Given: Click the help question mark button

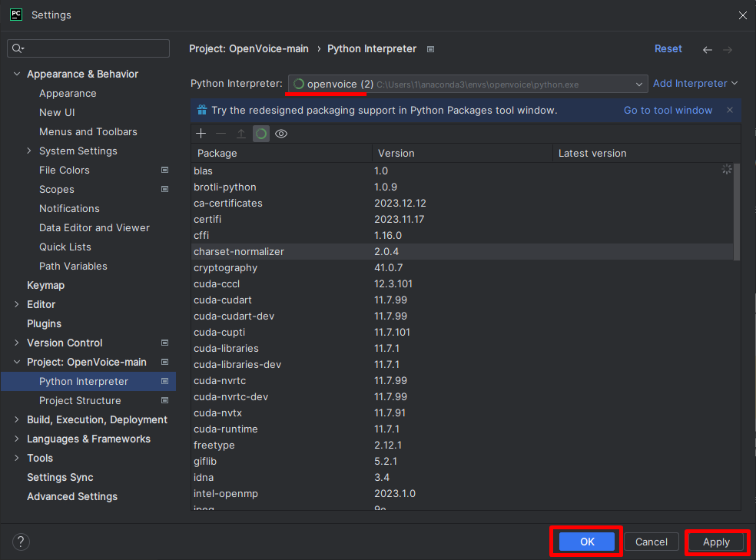Looking at the screenshot, I should click(x=21, y=542).
